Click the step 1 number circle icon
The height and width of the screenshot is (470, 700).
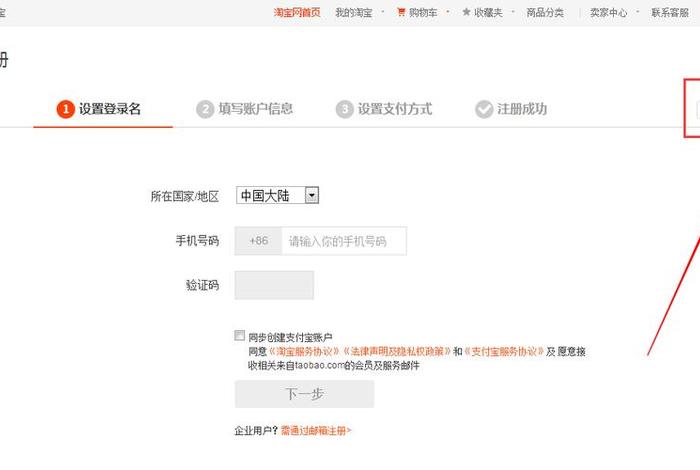coord(65,109)
